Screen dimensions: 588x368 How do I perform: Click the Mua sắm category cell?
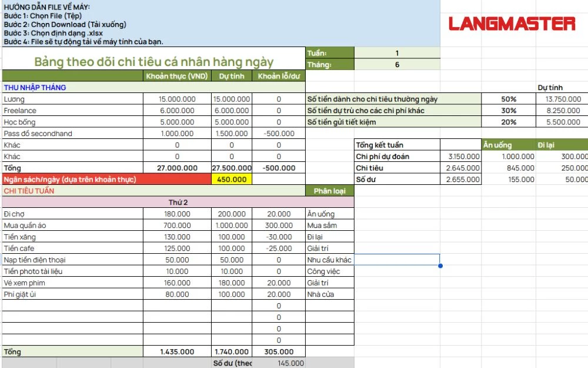[x=322, y=226]
